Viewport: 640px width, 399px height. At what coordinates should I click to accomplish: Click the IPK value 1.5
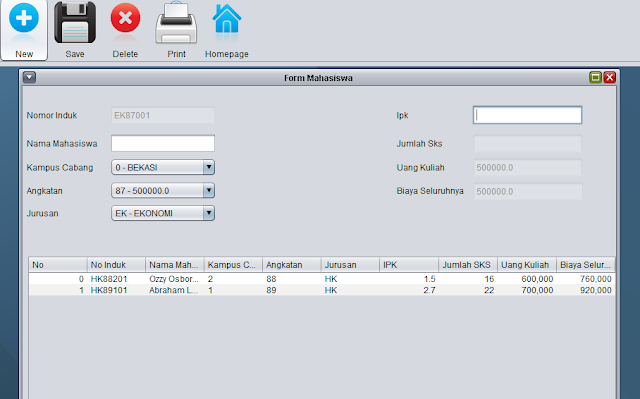coord(409,279)
